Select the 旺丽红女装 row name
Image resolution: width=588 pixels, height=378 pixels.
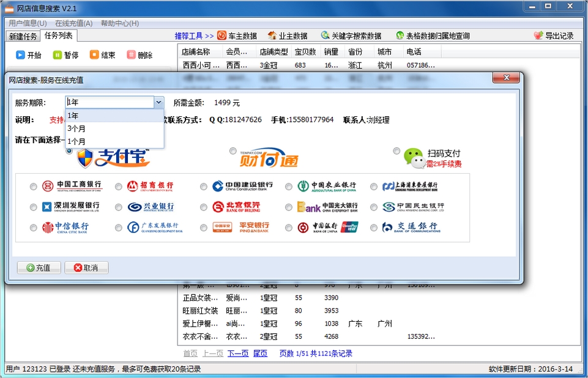tap(200, 311)
